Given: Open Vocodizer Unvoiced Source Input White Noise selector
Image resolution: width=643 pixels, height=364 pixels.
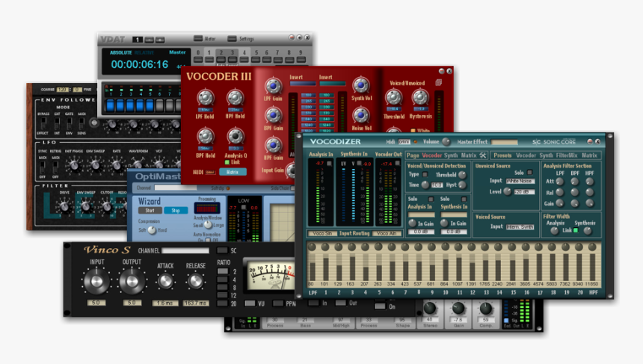Looking at the screenshot, I should 520,181.
